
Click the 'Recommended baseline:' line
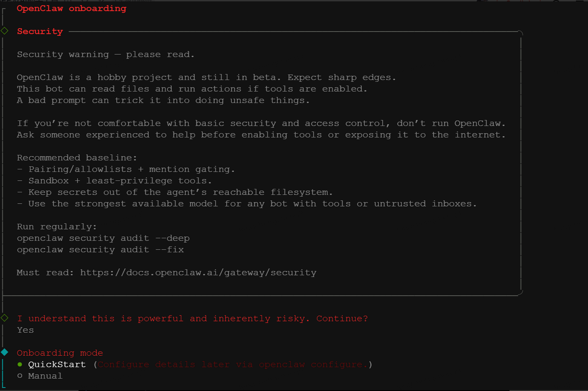pos(77,158)
